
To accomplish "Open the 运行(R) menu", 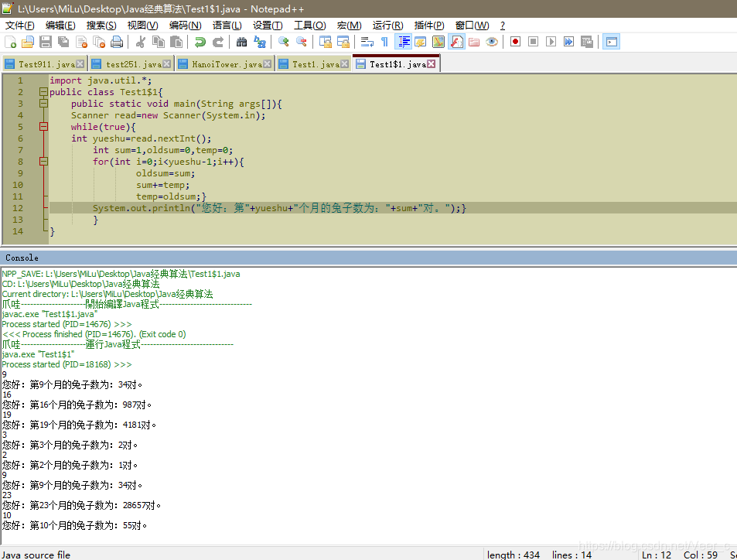I will click(x=387, y=26).
